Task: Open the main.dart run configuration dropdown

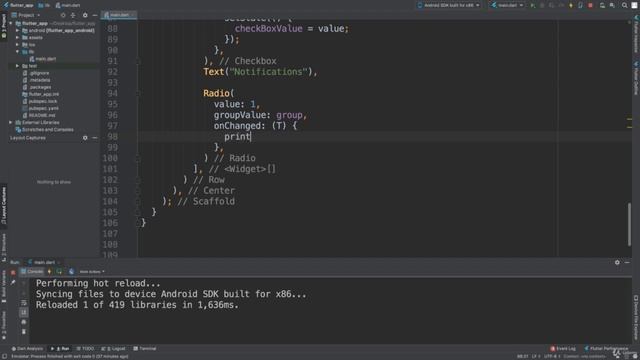Action: 508,5
